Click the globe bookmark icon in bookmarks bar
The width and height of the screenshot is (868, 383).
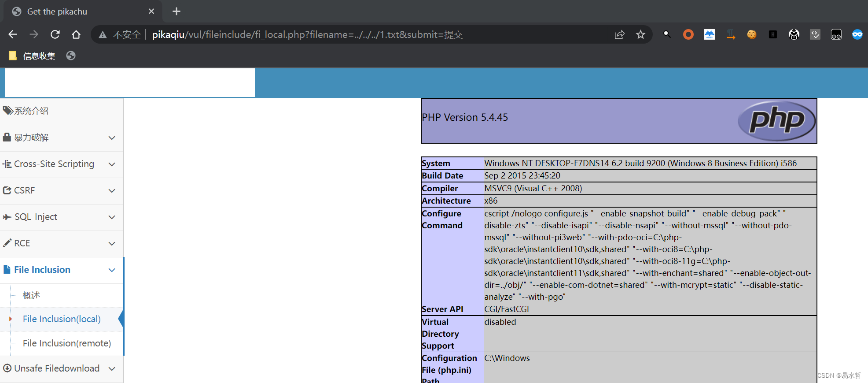[x=71, y=56]
